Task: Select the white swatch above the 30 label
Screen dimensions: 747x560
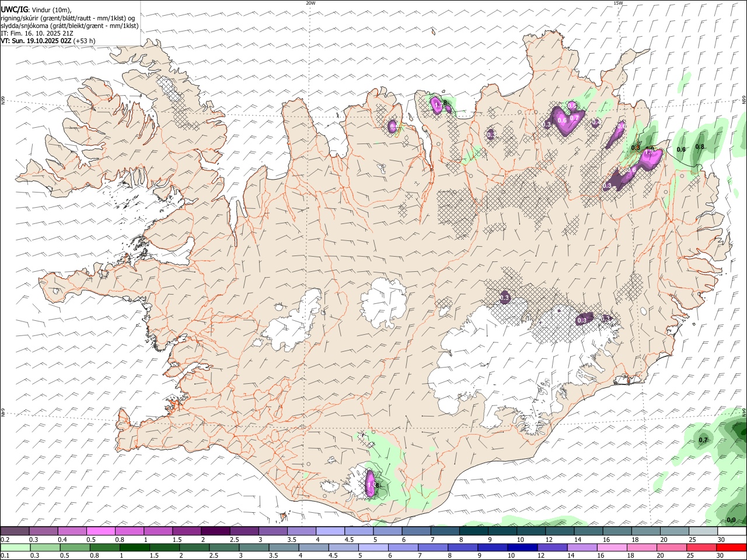Action: [x=732, y=531]
